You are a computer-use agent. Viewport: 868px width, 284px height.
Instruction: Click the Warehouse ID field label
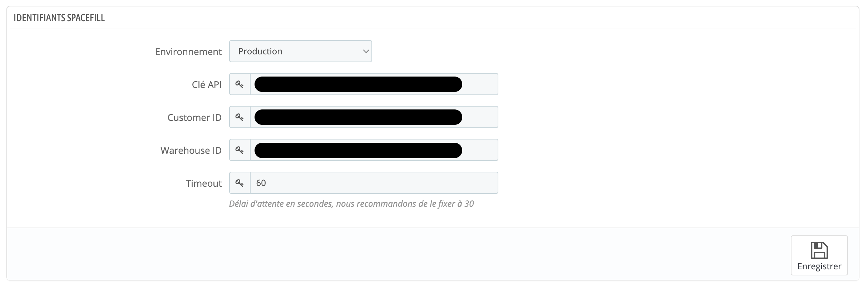[191, 151]
